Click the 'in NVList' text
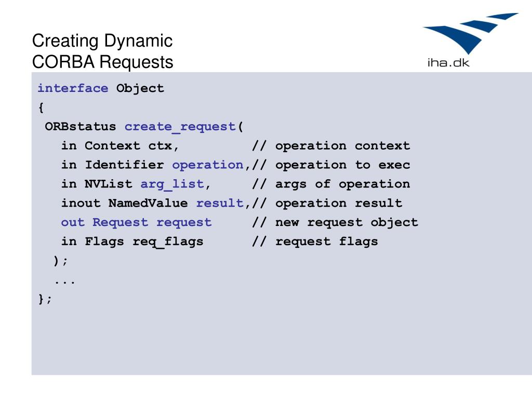 (97, 184)
